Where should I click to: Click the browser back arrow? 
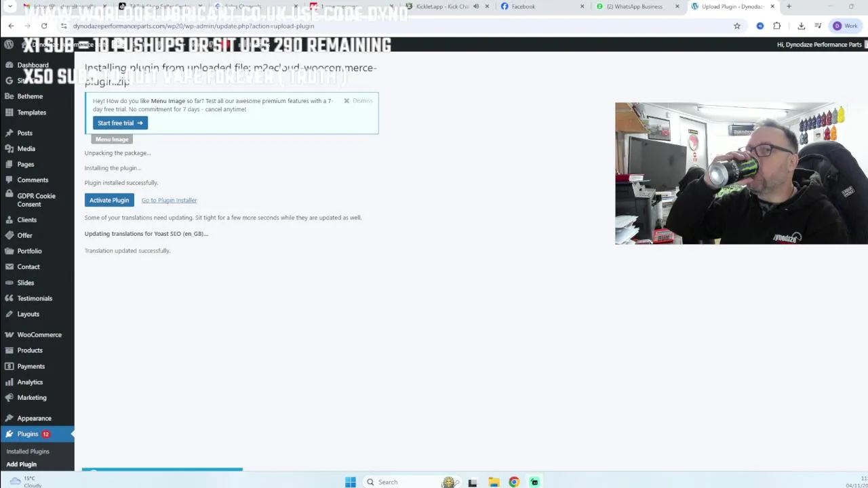[x=11, y=26]
